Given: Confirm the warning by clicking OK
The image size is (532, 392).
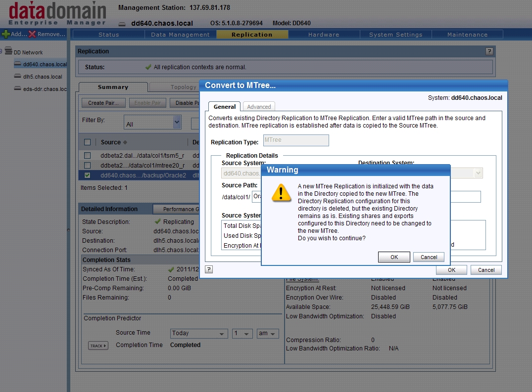Looking at the screenshot, I should (394, 257).
